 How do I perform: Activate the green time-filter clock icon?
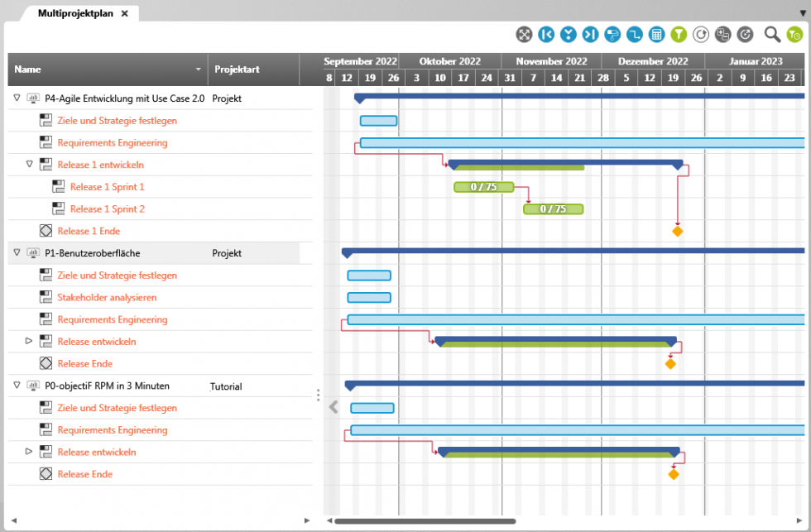click(x=795, y=34)
